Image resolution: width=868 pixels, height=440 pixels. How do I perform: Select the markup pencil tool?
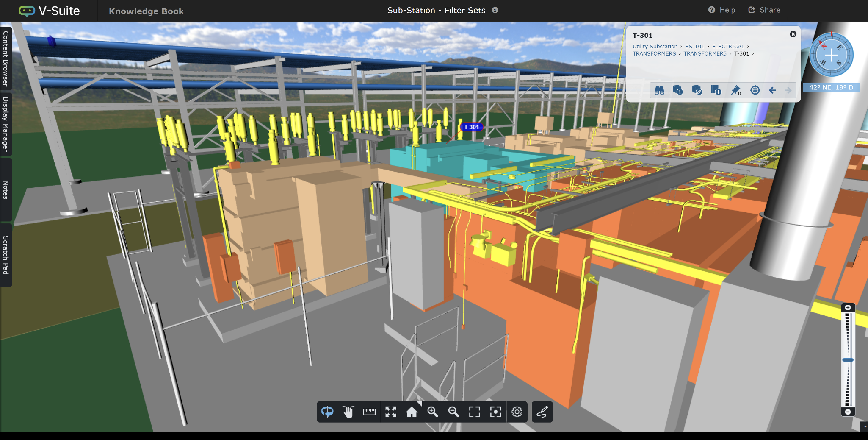tap(542, 412)
